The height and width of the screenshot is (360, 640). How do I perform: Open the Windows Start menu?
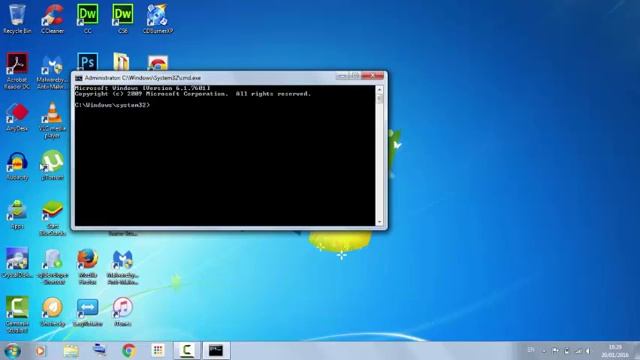click(13, 351)
